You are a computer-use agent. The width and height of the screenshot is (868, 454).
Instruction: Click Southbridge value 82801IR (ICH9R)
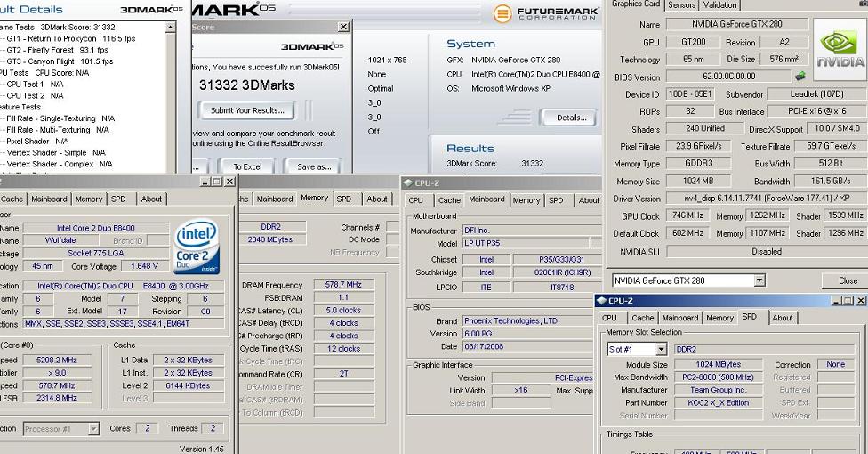(x=557, y=272)
